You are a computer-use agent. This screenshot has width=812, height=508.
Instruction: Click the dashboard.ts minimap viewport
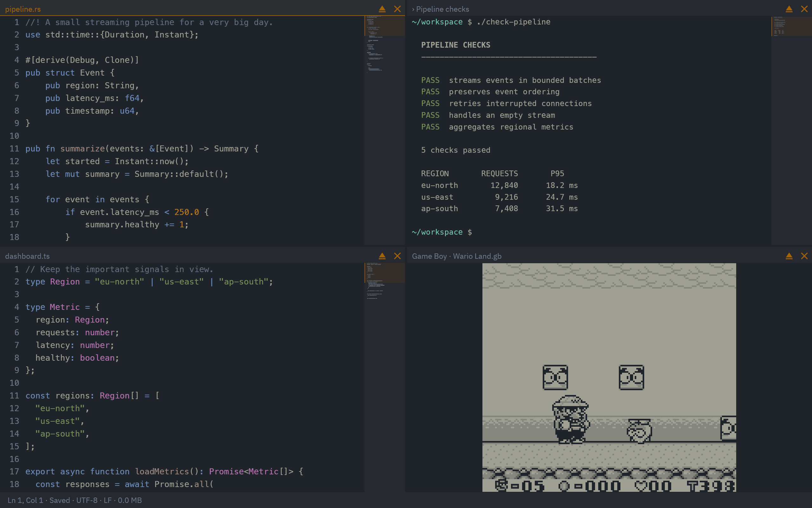(x=384, y=272)
